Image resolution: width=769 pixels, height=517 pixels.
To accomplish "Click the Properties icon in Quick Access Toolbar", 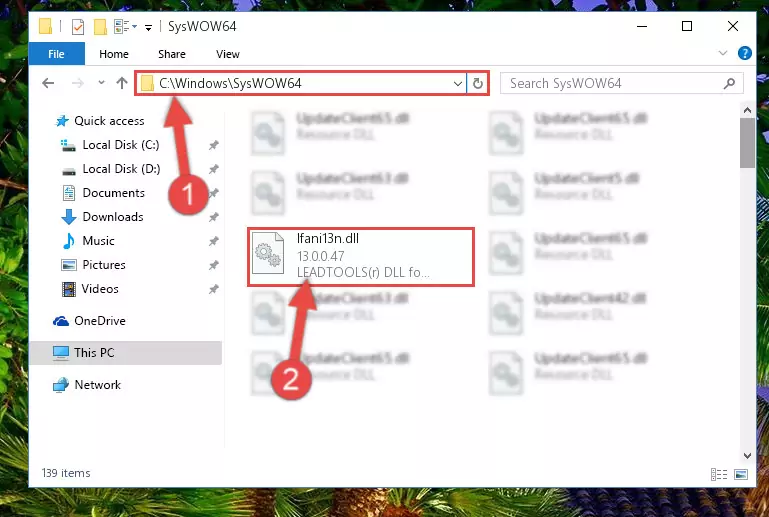I will (x=78, y=26).
